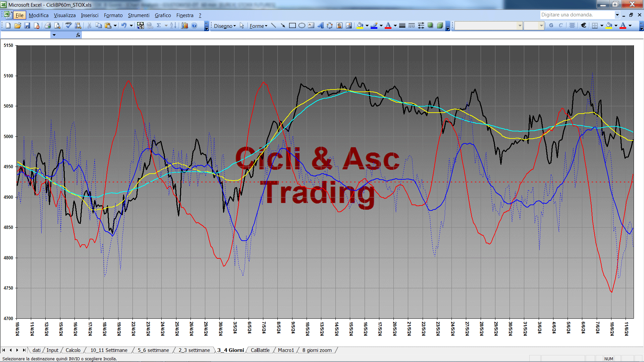Go to the first sheet tab arrow
Viewport: 644px width, 362px height.
click(x=4, y=350)
